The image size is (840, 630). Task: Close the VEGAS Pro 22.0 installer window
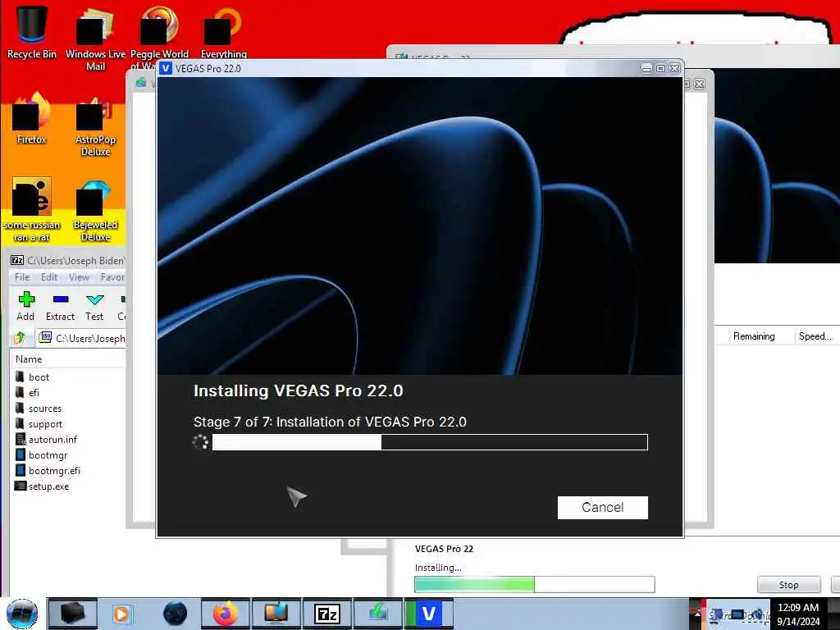[674, 69]
